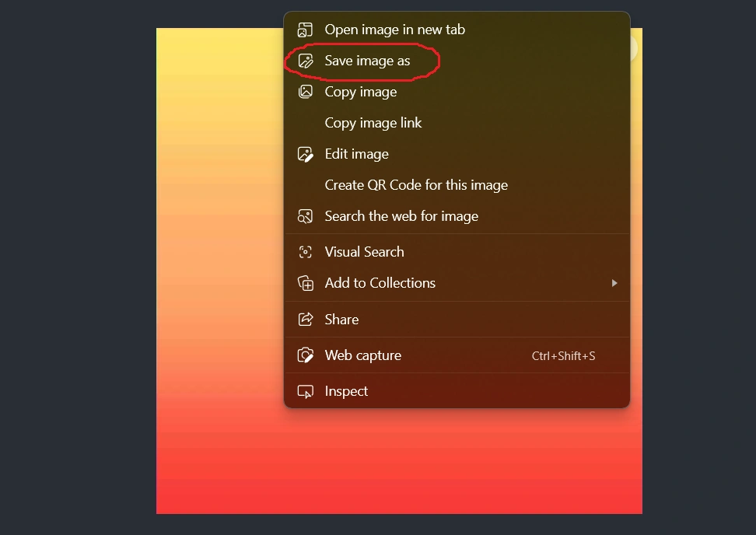The width and height of the screenshot is (756, 535).
Task: Choose Create QR Code for this image
Action: point(416,185)
